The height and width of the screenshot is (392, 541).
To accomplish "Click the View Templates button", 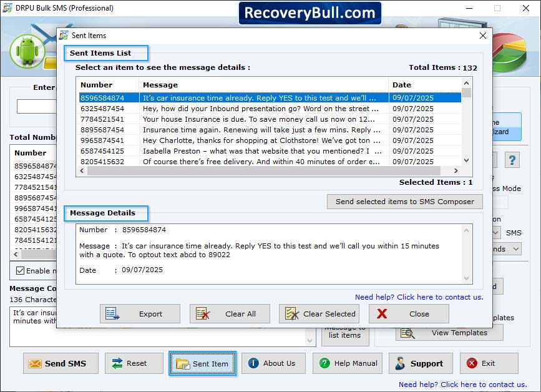I will [449, 333].
